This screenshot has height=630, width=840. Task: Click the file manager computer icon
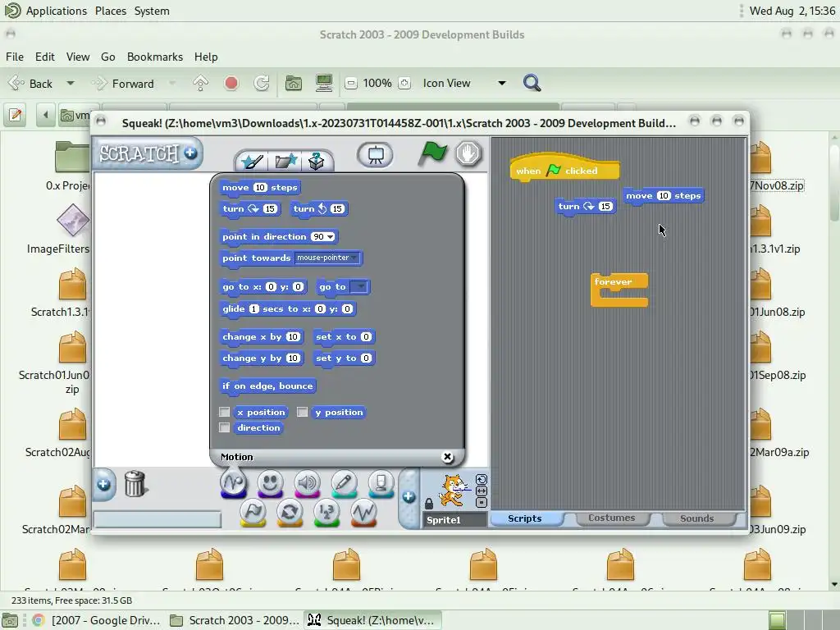[323, 83]
